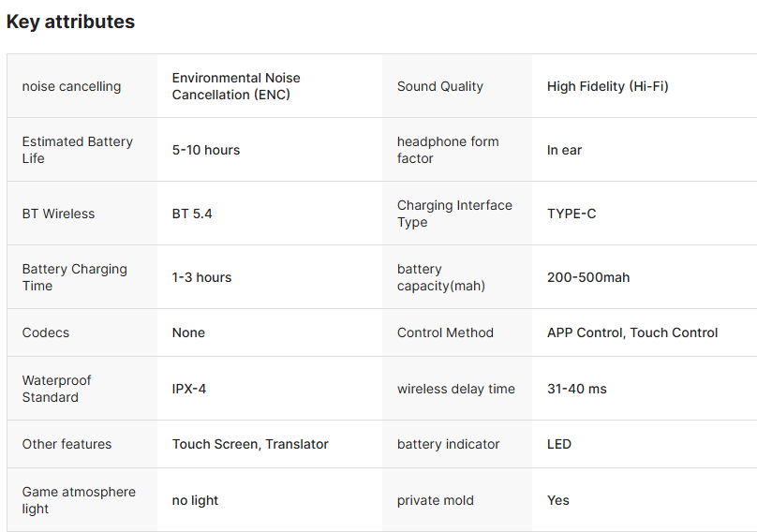The image size is (757, 532).
Task: Select the "TYPE-C" charging interface value
Action: (571, 214)
